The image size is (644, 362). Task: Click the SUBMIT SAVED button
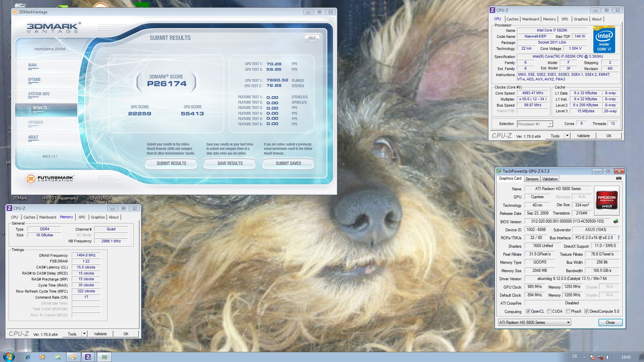tap(288, 164)
